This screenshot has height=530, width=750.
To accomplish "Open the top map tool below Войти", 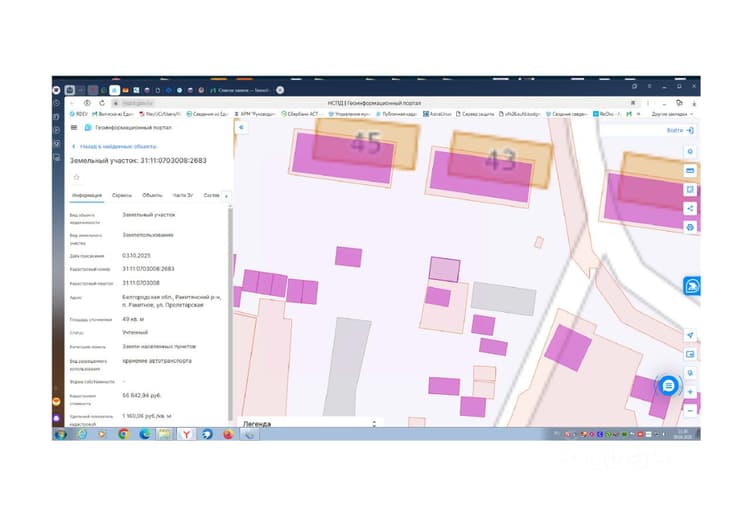I will coord(690,152).
